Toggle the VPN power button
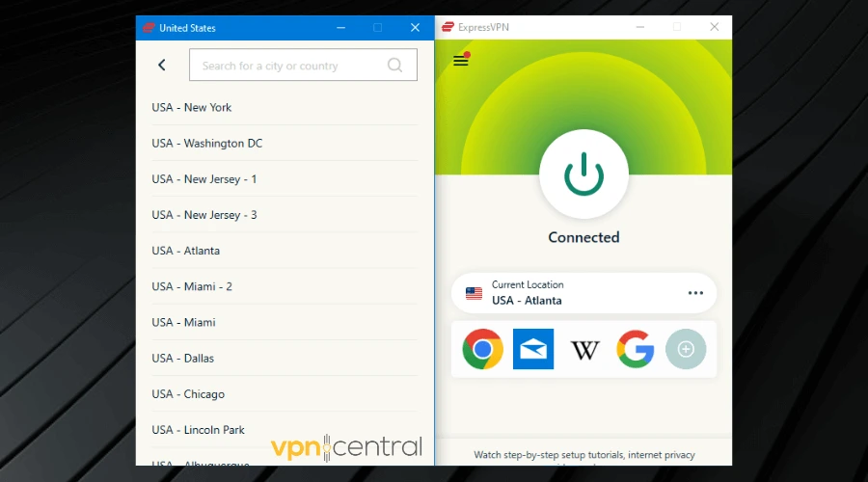 pyautogui.click(x=583, y=174)
